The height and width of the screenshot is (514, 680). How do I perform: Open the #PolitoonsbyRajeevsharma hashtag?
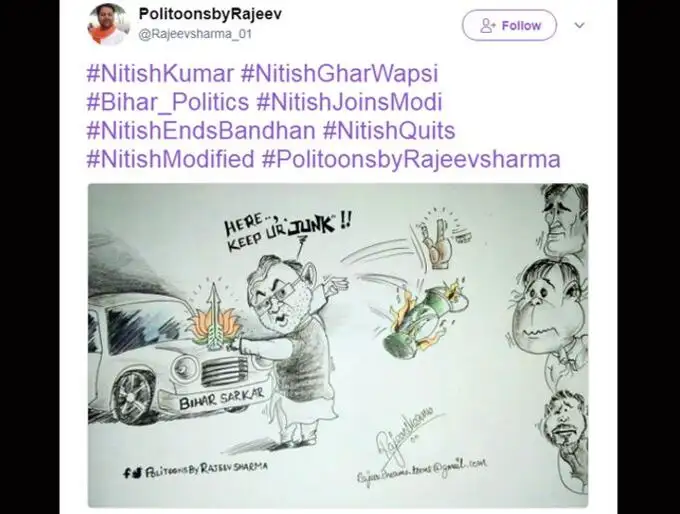(x=411, y=159)
